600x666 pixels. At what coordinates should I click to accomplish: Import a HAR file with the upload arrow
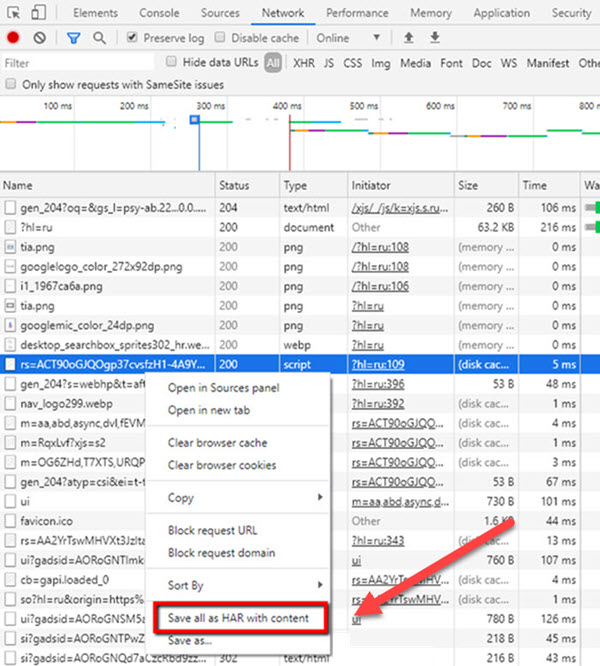pyautogui.click(x=408, y=37)
